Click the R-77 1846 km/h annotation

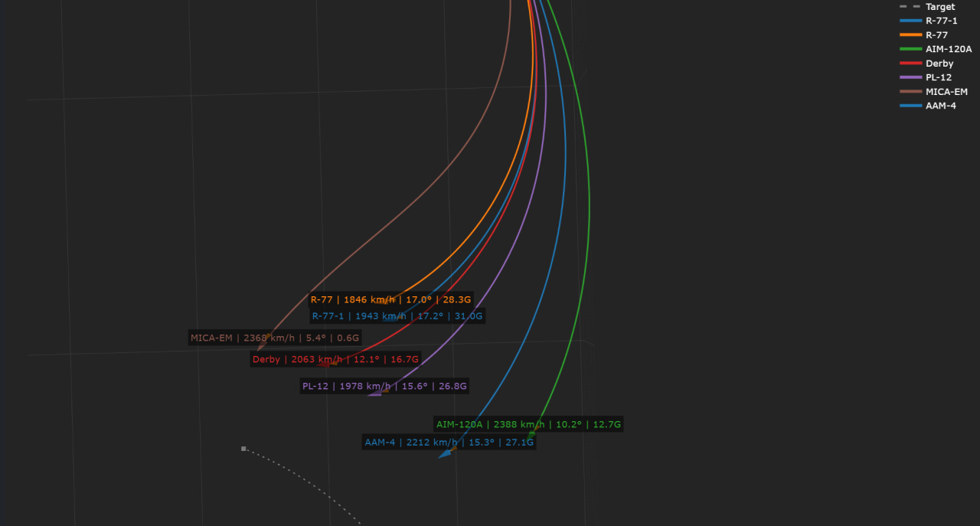(x=390, y=299)
